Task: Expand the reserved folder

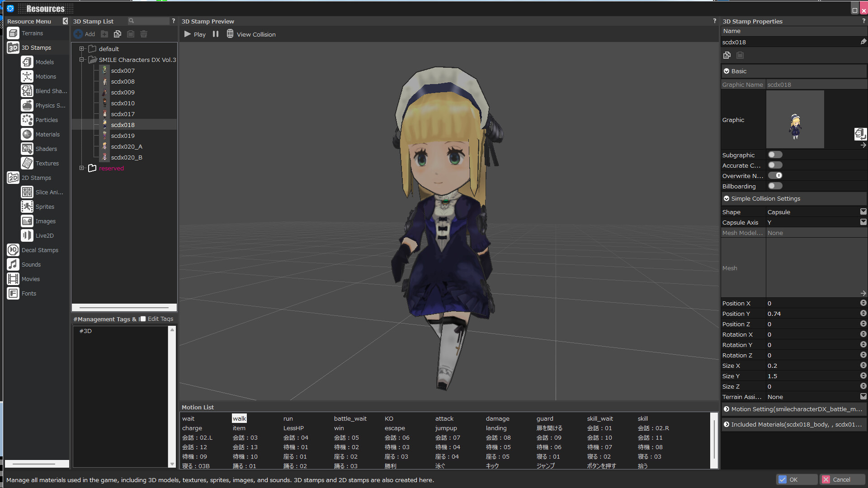Action: [82, 168]
